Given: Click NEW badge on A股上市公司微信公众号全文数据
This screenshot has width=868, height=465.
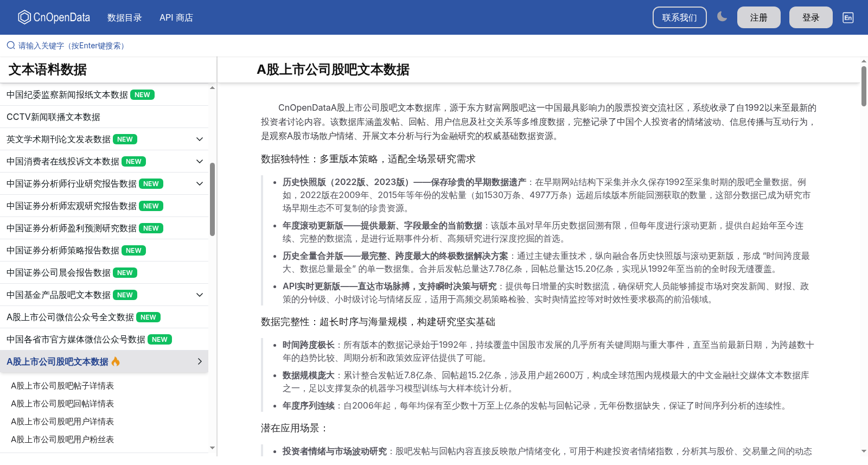Looking at the screenshot, I should coord(148,317).
